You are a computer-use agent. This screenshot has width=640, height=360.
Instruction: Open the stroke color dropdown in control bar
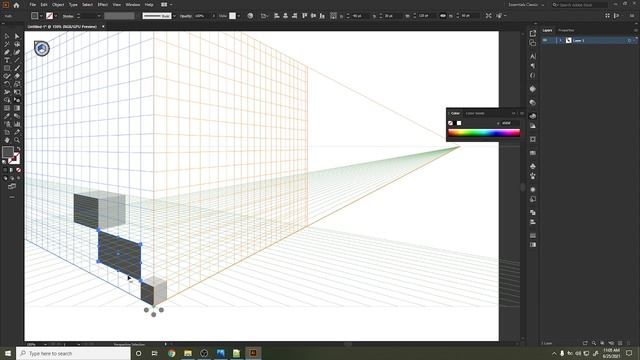(x=56, y=16)
